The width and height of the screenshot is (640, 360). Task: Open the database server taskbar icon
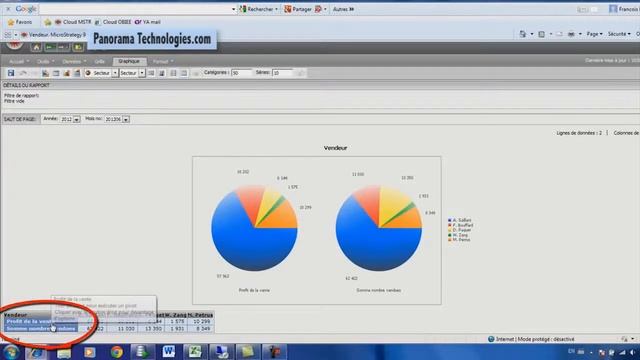click(x=142, y=351)
